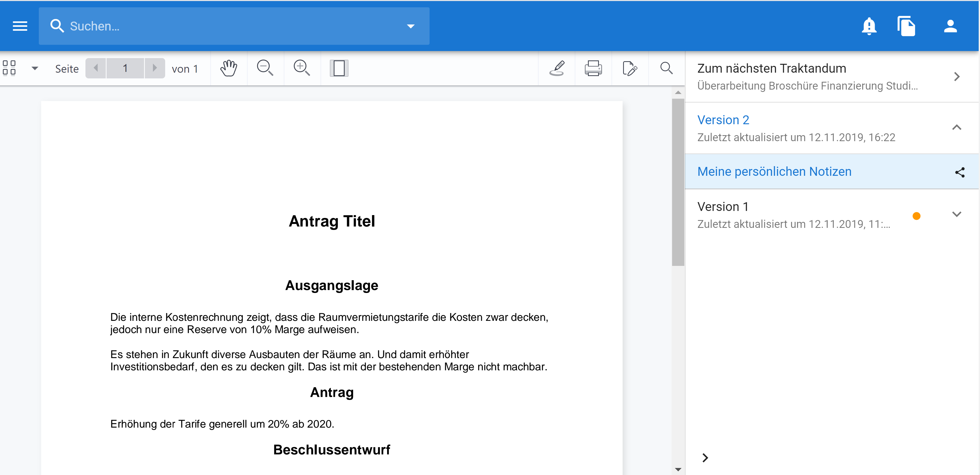
Task: Select the hand pan tool
Action: point(229,68)
